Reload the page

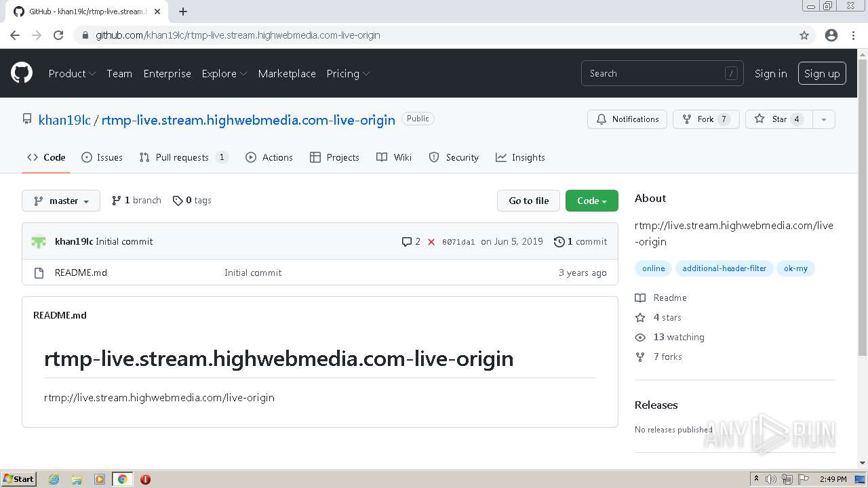pos(58,35)
